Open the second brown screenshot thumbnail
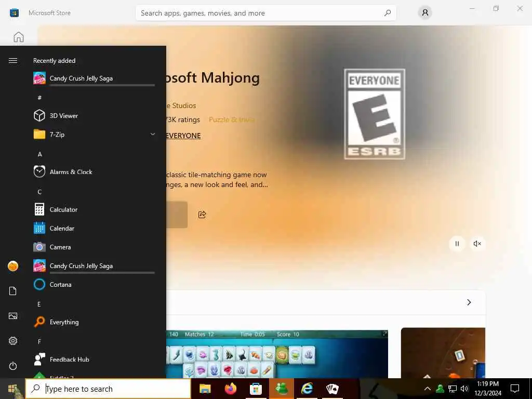 point(443,353)
